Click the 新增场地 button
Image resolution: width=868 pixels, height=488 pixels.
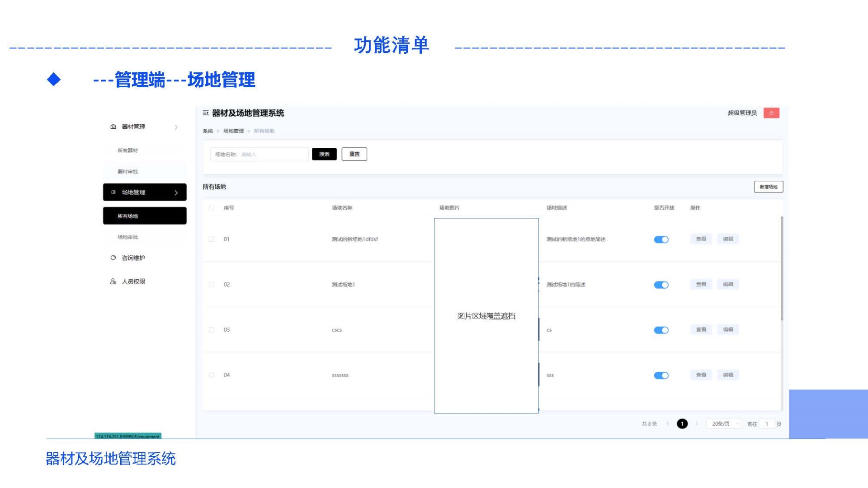(x=768, y=187)
